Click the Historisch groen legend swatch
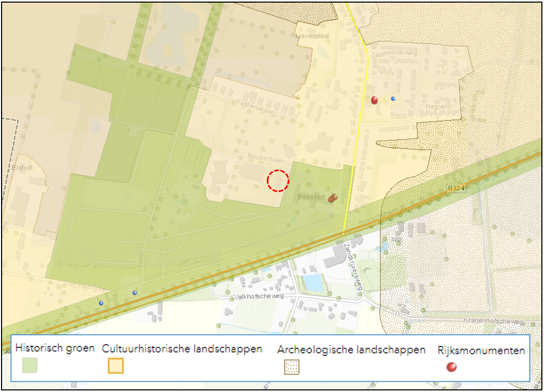This screenshot has height=392, width=544. click(29, 365)
